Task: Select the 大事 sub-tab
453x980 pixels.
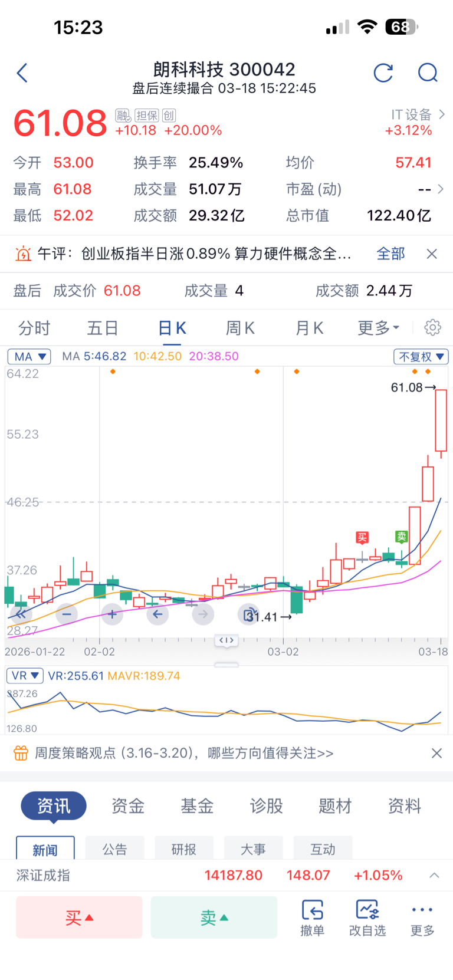Action: (x=253, y=849)
